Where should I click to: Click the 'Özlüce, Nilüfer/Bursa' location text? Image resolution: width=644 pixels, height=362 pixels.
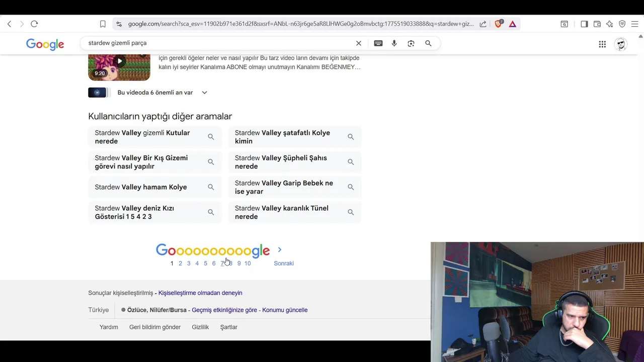click(x=156, y=310)
